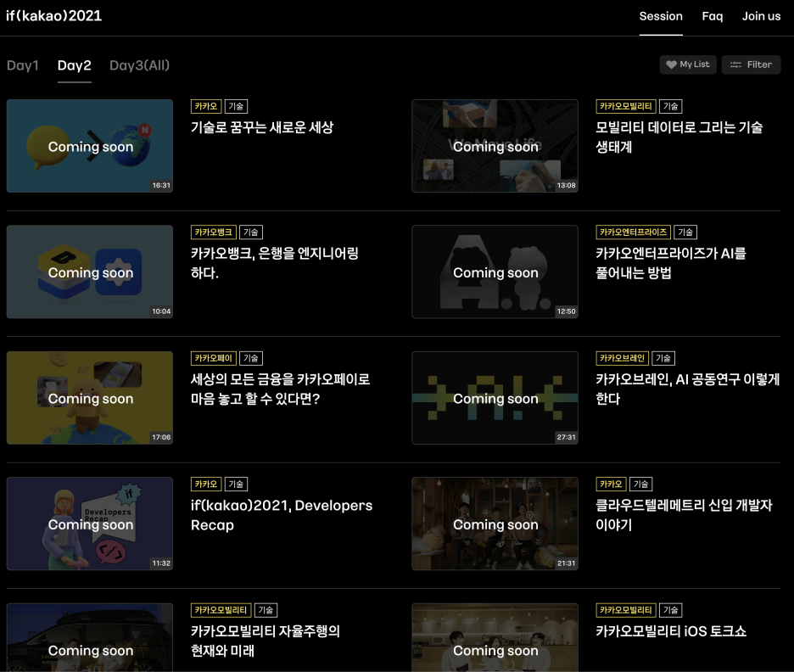Image resolution: width=794 pixels, height=672 pixels.
Task: Open the 자율주행 car thumbnail
Action: [90, 637]
